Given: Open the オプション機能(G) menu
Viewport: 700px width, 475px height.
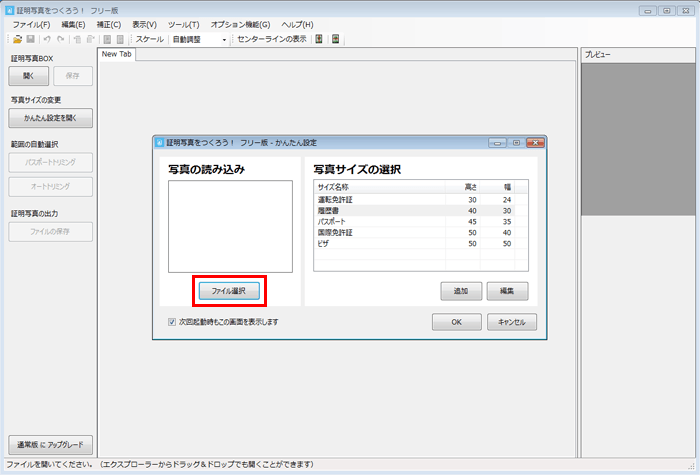Looking at the screenshot, I should pos(240,24).
